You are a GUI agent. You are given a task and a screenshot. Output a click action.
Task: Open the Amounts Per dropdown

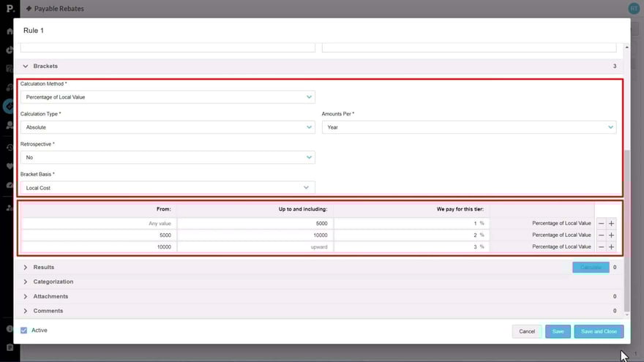(468, 127)
